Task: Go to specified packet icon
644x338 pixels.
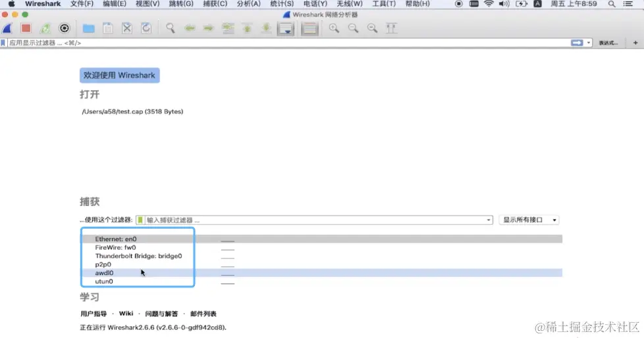Action: [228, 28]
